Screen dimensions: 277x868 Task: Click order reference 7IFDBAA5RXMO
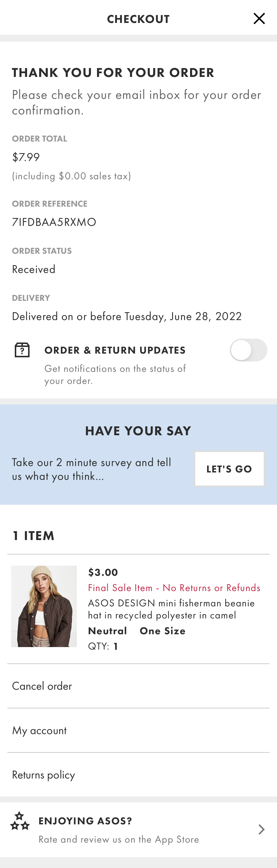point(54,222)
